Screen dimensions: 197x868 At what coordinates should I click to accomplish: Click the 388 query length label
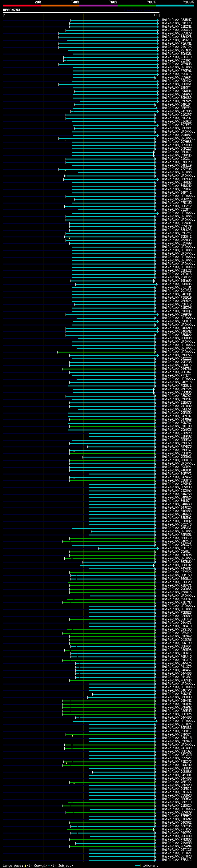pyautogui.click(x=155, y=15)
